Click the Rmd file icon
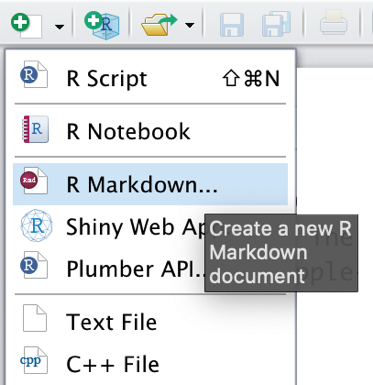The width and height of the screenshot is (373, 385). click(x=34, y=181)
